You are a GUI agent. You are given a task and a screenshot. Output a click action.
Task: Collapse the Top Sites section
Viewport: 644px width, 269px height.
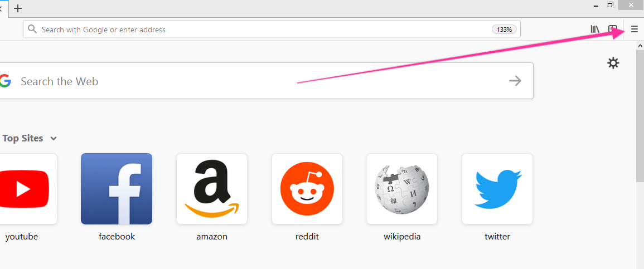tap(54, 139)
